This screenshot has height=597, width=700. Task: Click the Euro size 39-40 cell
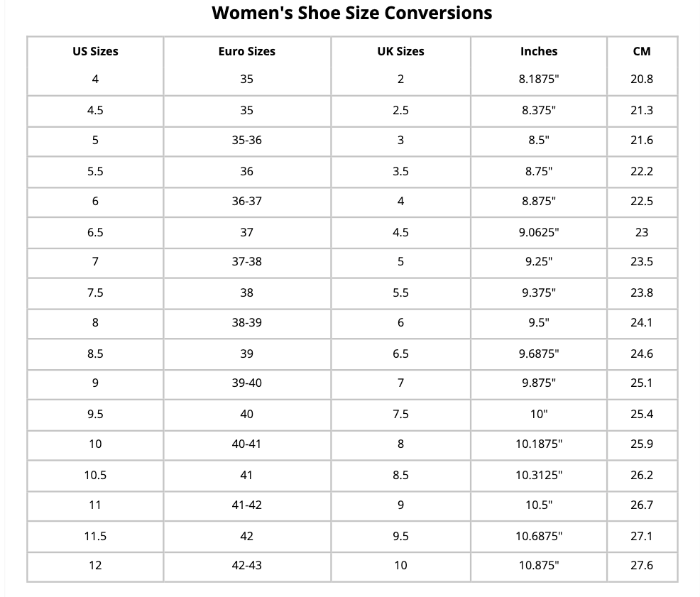point(246,383)
